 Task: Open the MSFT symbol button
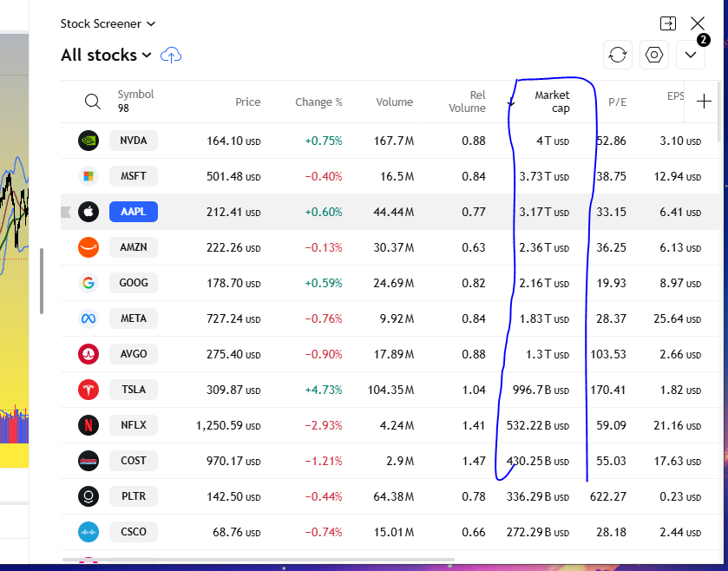[133, 176]
